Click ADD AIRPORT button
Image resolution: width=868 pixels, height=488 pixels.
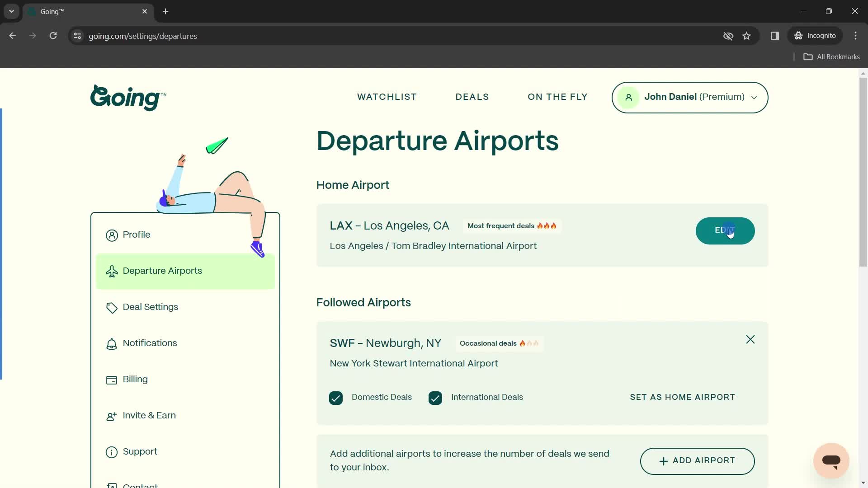pos(696,460)
